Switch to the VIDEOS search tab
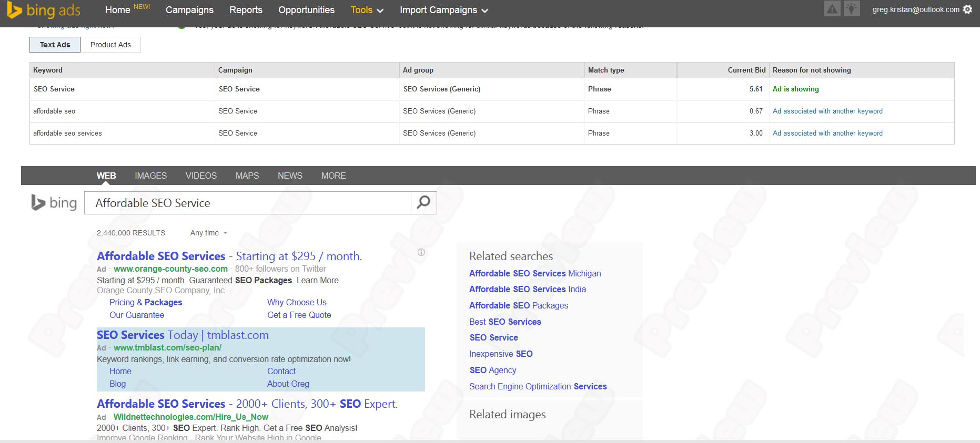The width and height of the screenshot is (980, 443). pyautogui.click(x=201, y=176)
